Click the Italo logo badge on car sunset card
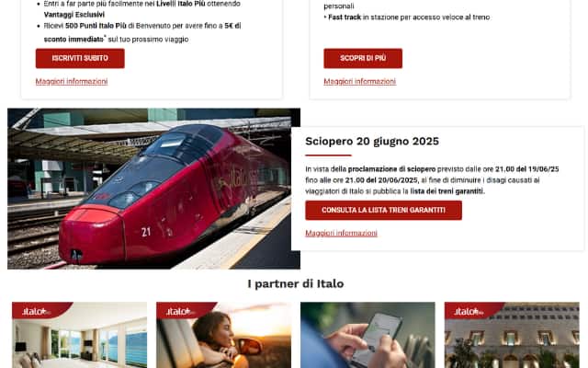Viewport: 588px width, 368px height. pos(181,311)
